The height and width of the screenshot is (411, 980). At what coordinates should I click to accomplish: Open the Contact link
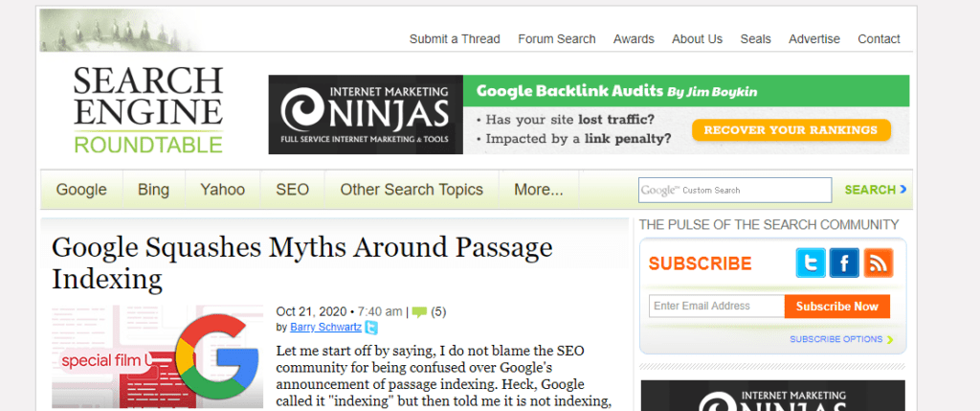point(879,38)
